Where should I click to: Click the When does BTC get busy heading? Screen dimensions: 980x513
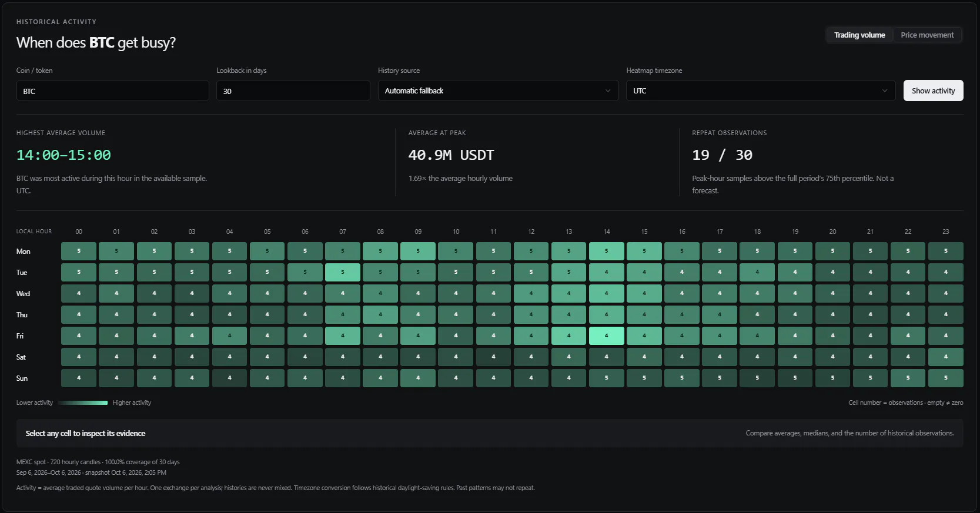96,42
